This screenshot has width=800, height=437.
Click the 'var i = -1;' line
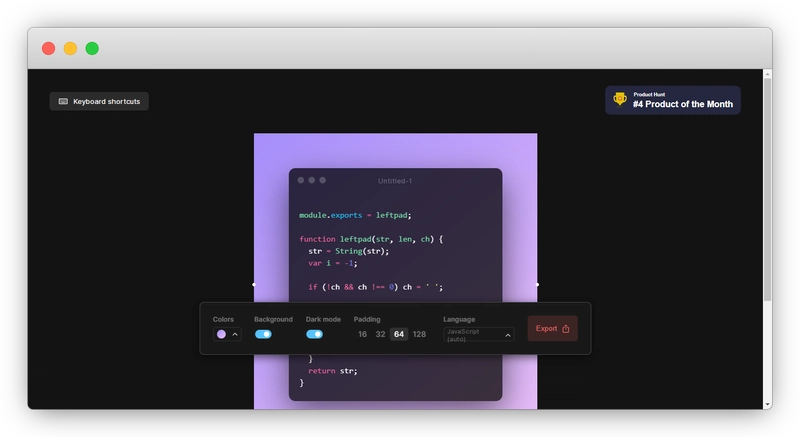point(333,263)
